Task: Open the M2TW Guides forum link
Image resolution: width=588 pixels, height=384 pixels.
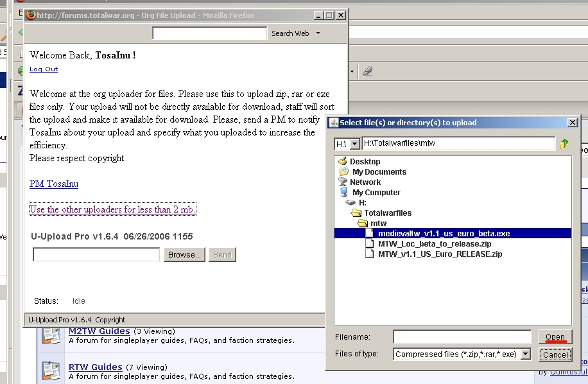Action: point(99,331)
